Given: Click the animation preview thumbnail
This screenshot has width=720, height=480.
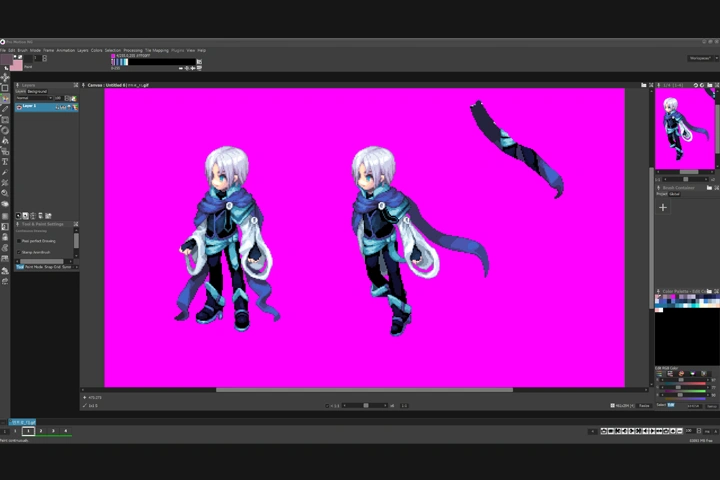Looking at the screenshot, I should tap(685, 129).
